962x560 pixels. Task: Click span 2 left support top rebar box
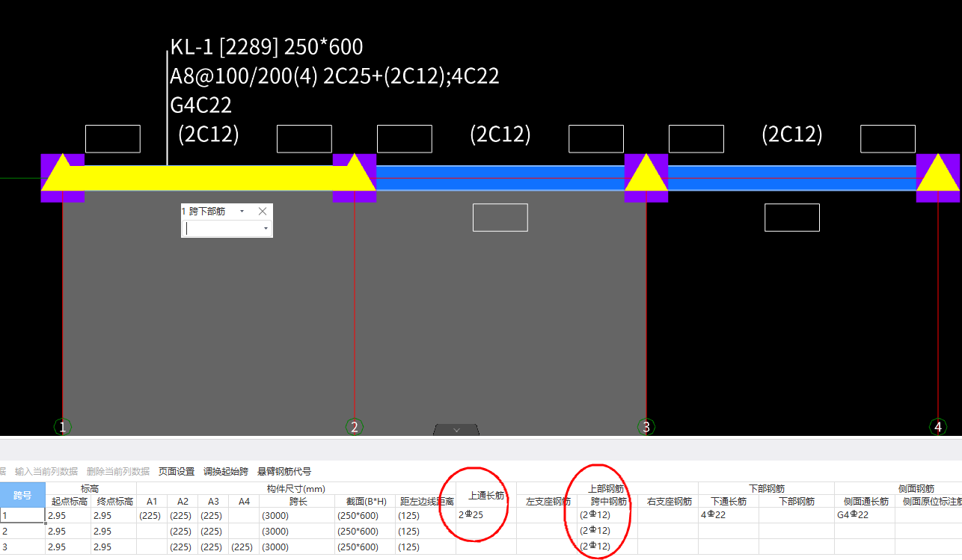coord(405,139)
